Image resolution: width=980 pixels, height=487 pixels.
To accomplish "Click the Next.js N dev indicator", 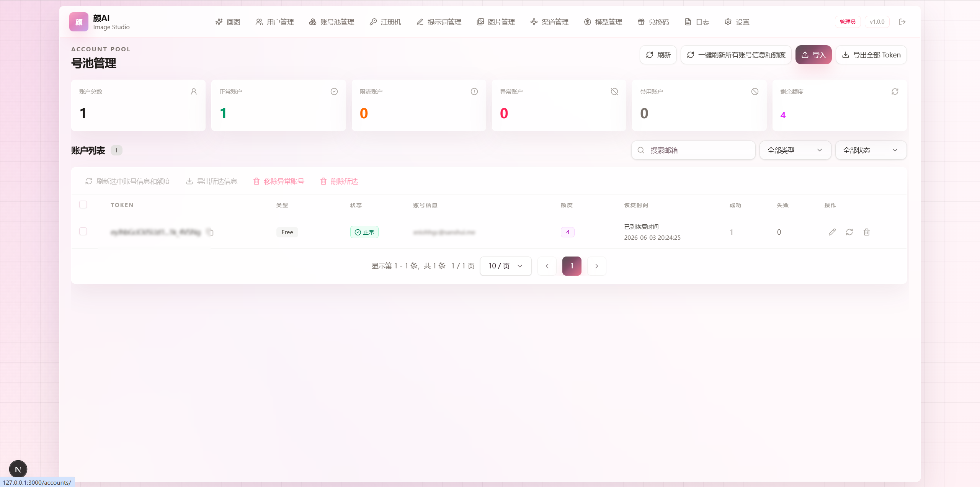I will point(18,469).
